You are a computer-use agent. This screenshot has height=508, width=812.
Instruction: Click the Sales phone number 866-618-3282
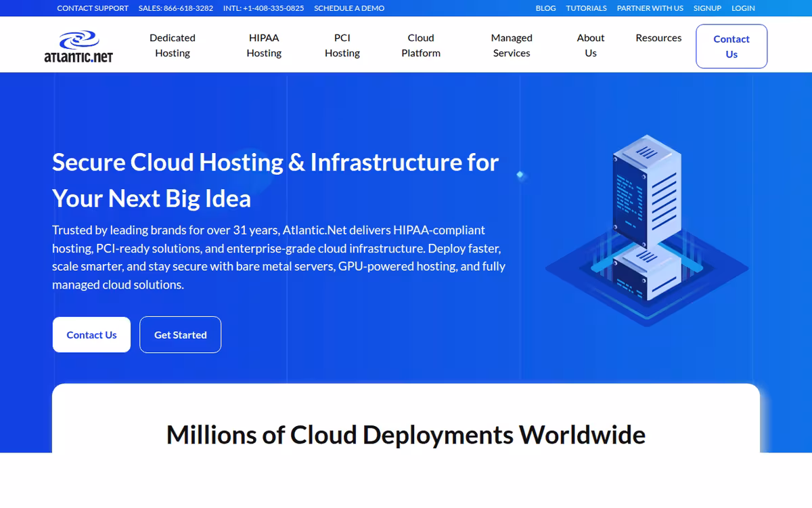[x=176, y=8]
